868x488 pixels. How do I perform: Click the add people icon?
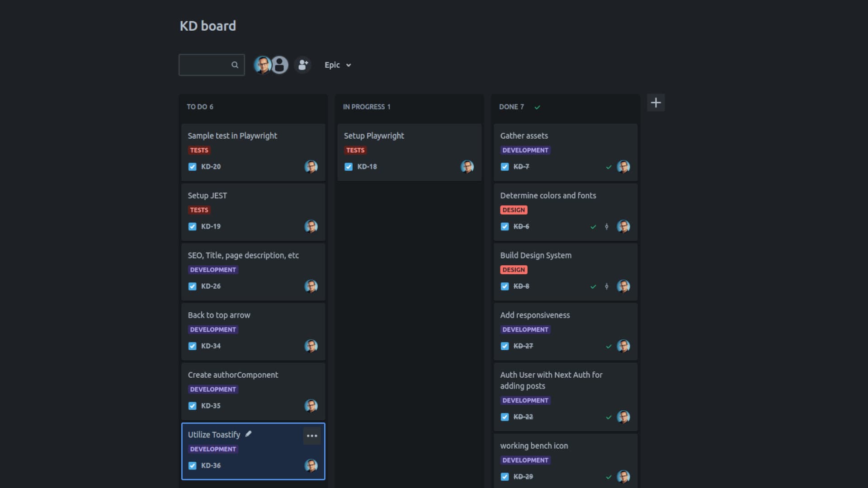(303, 65)
